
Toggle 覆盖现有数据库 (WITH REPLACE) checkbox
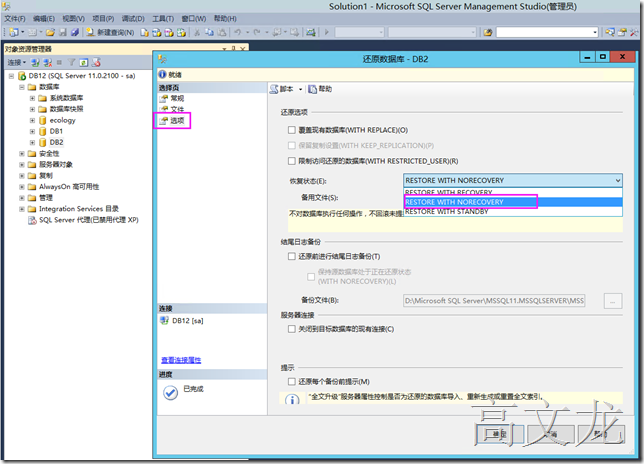tap(292, 130)
